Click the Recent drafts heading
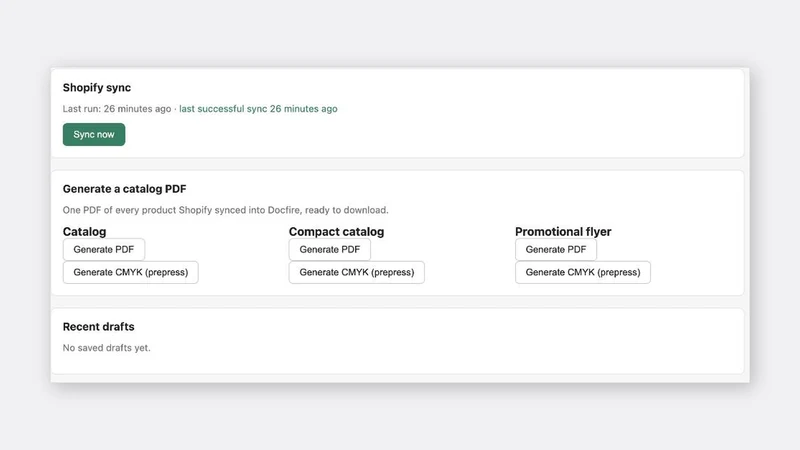The height and width of the screenshot is (450, 800). tap(98, 327)
